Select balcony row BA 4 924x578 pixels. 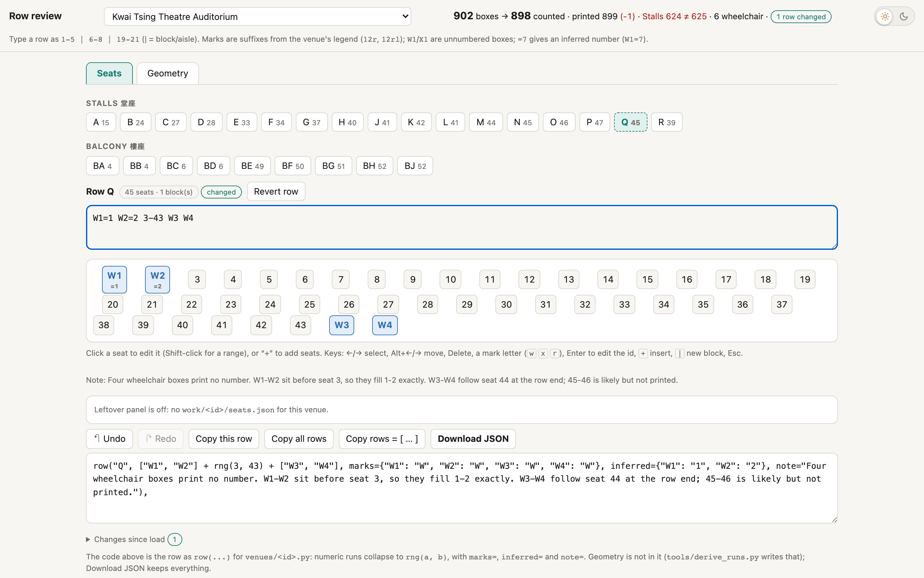[102, 166]
